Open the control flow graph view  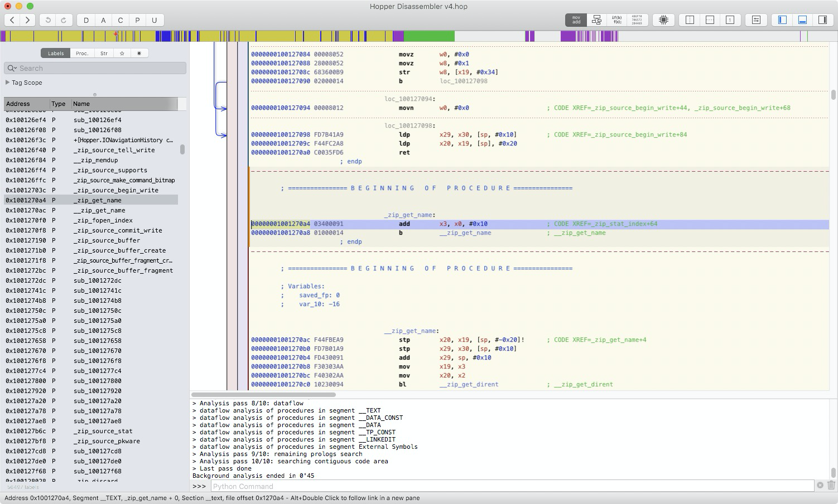tap(596, 20)
